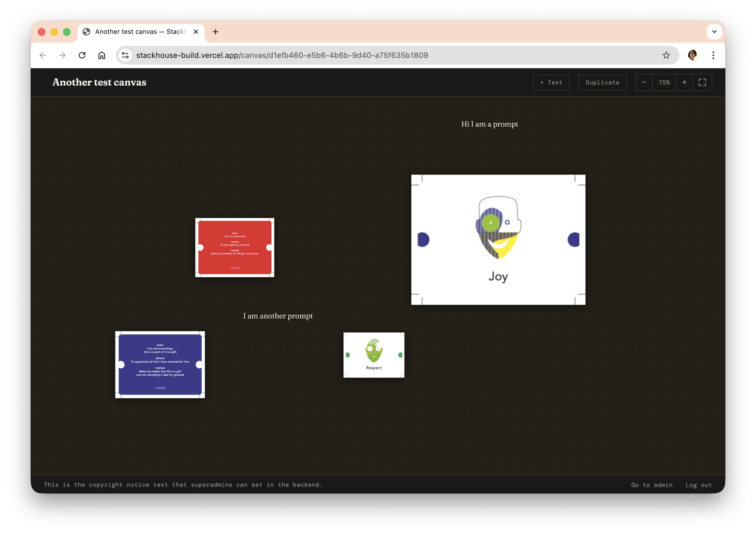Reload the current browser page
Image resolution: width=756 pixels, height=534 pixels.
tap(82, 55)
